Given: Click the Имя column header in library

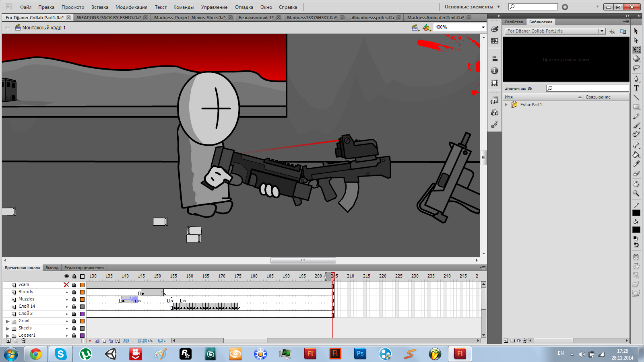Looking at the screenshot, I should click(543, 97).
